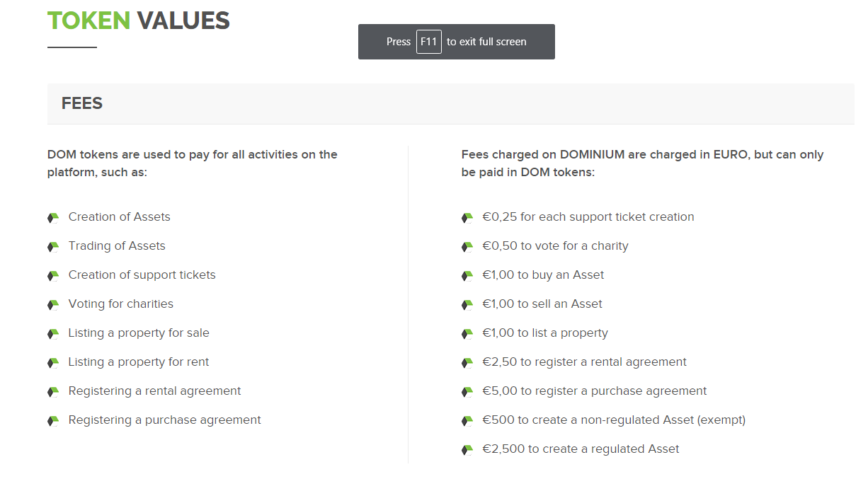
Task: Click the bullet icon by Listing a property for sale
Action: pyautogui.click(x=53, y=334)
